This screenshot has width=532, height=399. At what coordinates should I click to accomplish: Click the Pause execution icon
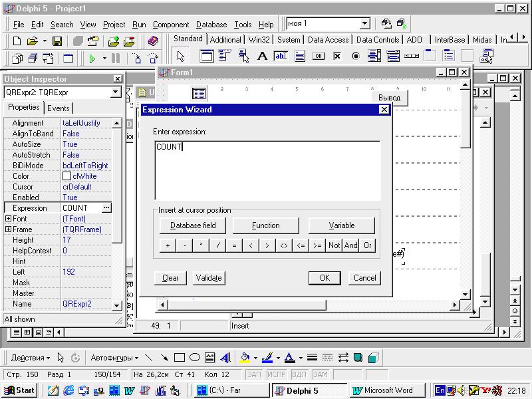tap(116, 59)
